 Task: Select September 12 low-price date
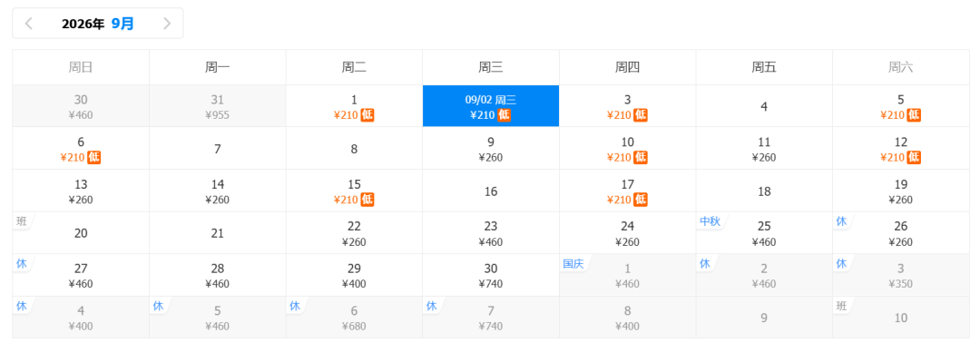point(901,149)
